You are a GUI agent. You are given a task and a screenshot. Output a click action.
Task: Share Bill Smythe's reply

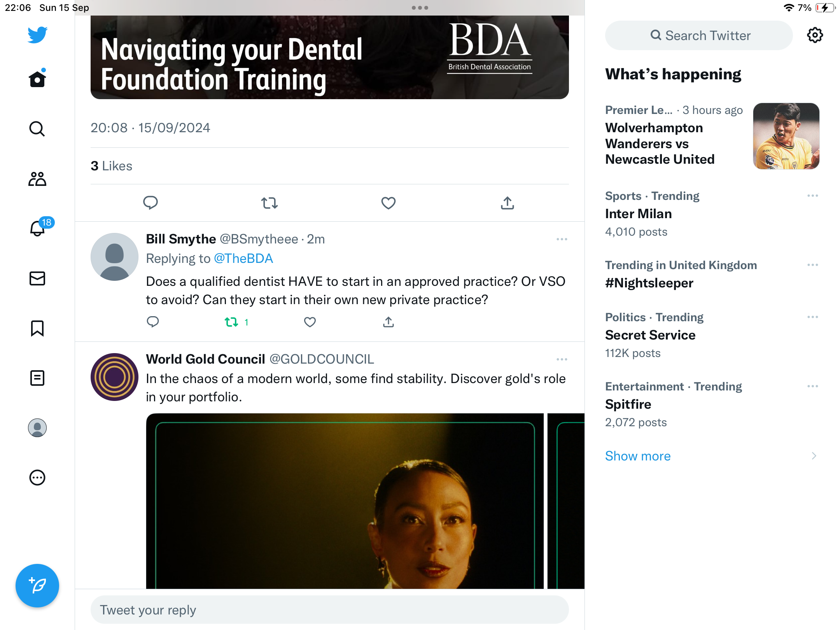[x=388, y=322]
